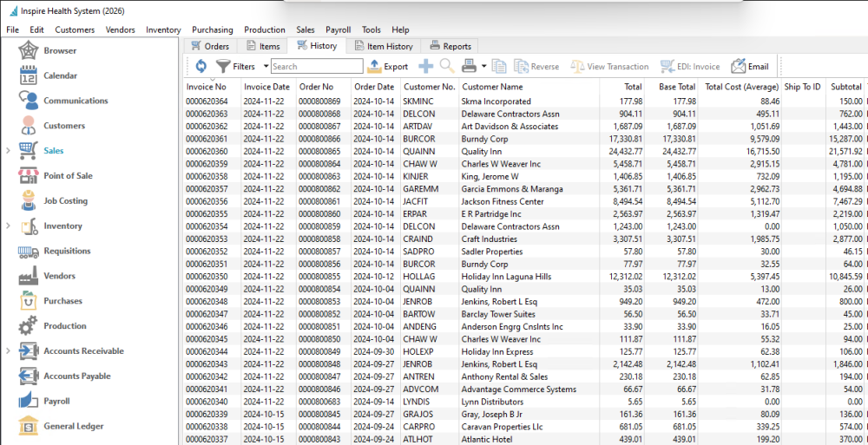Image resolution: width=868 pixels, height=445 pixels.
Task: Click into the Search input field
Action: pyautogui.click(x=317, y=67)
